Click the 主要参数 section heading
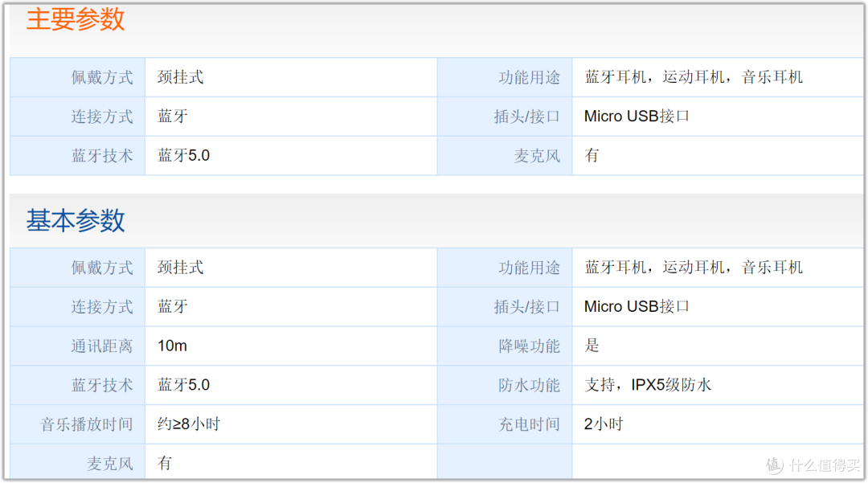This screenshot has width=868, height=483. click(76, 19)
